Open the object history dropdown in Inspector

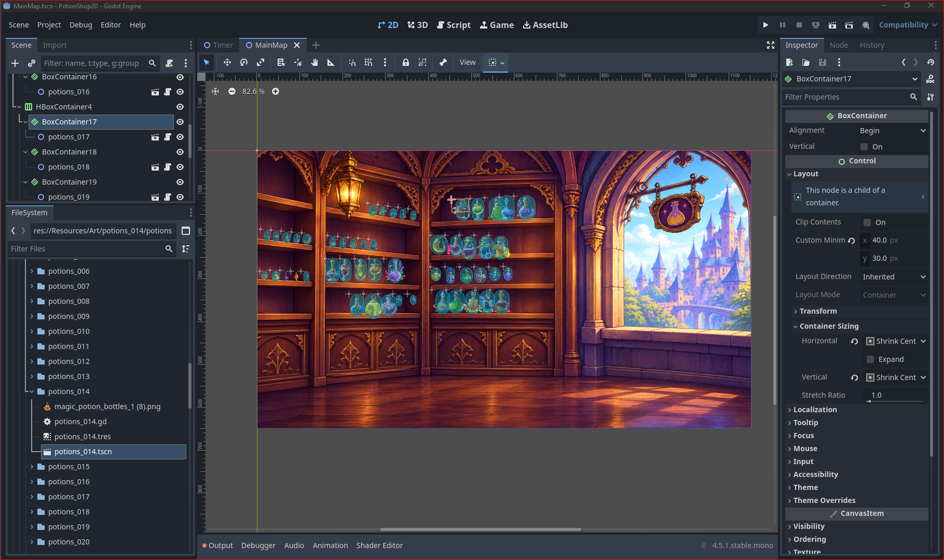pyautogui.click(x=931, y=62)
